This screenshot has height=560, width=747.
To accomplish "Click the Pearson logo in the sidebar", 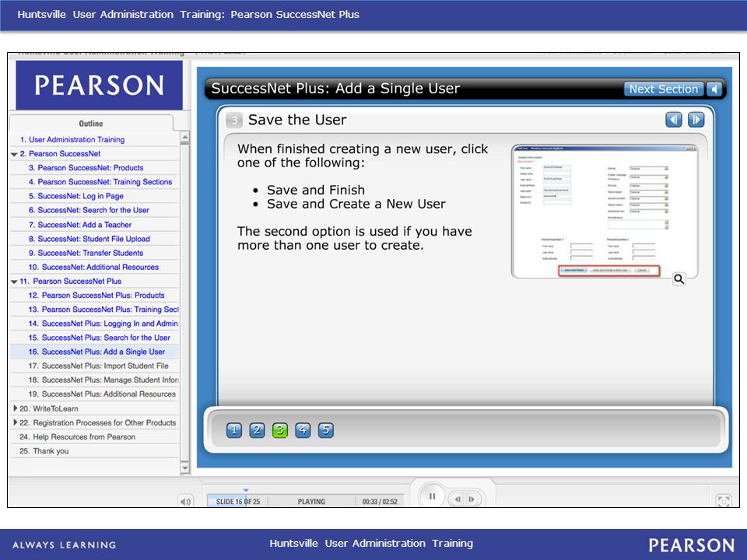I will pyautogui.click(x=99, y=86).
